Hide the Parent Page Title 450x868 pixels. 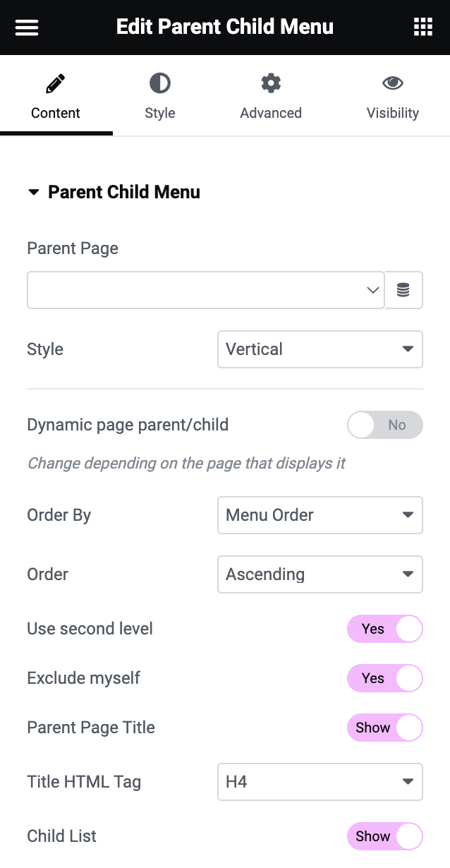[x=384, y=728]
